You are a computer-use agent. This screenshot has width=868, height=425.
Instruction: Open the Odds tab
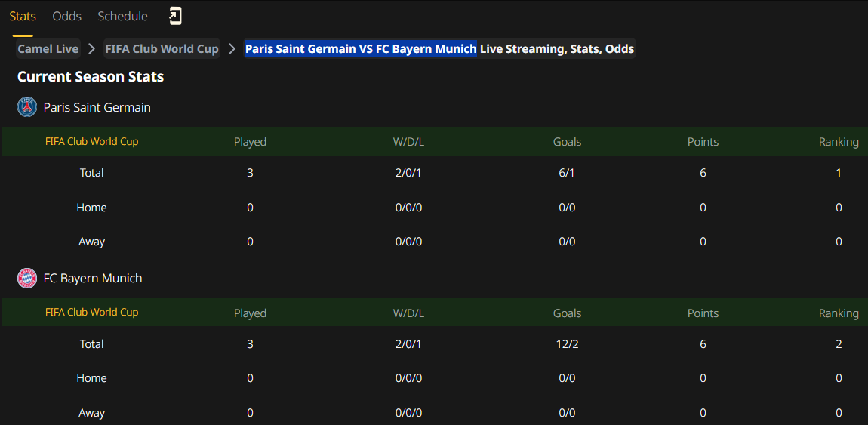click(x=67, y=16)
